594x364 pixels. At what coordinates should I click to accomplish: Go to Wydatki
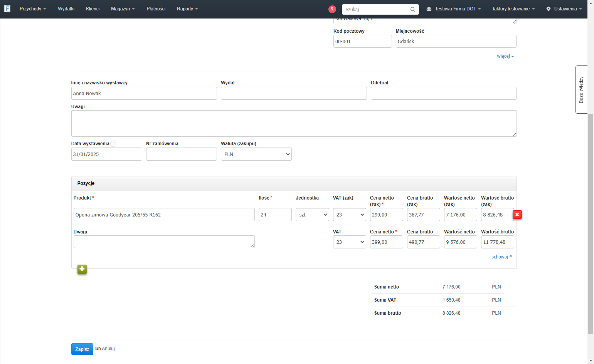(x=66, y=9)
